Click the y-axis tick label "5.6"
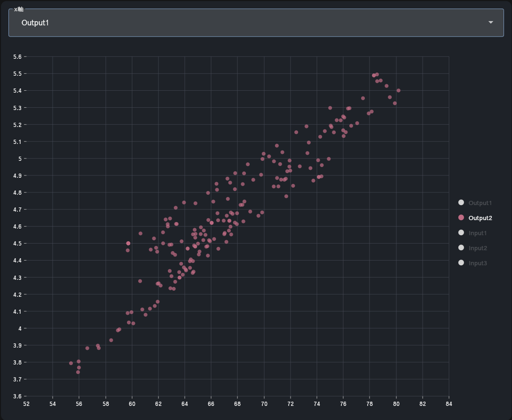Image resolution: width=512 pixels, height=420 pixels. 18,57
